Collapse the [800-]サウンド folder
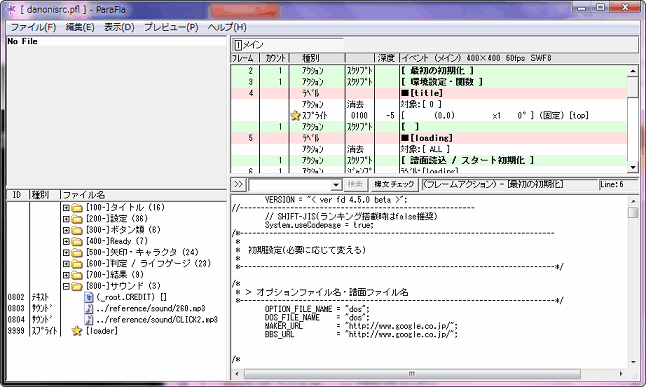The image size is (646, 387). (x=66, y=286)
